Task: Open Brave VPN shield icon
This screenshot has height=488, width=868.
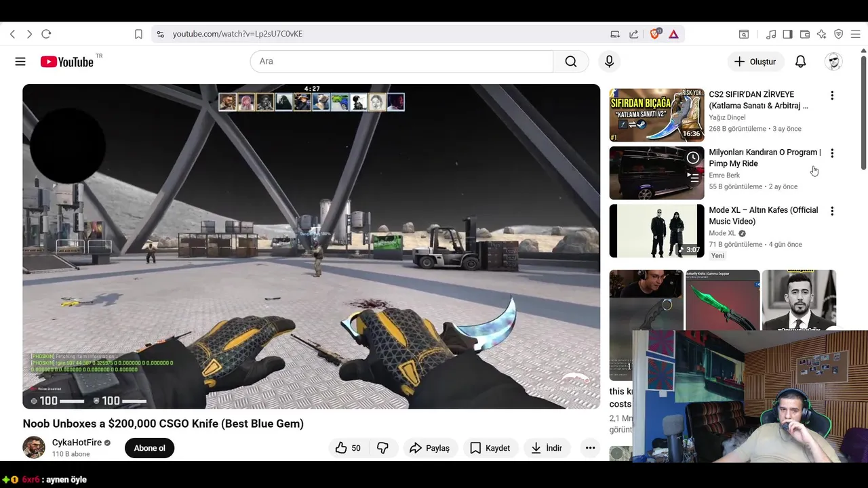Action: point(838,34)
